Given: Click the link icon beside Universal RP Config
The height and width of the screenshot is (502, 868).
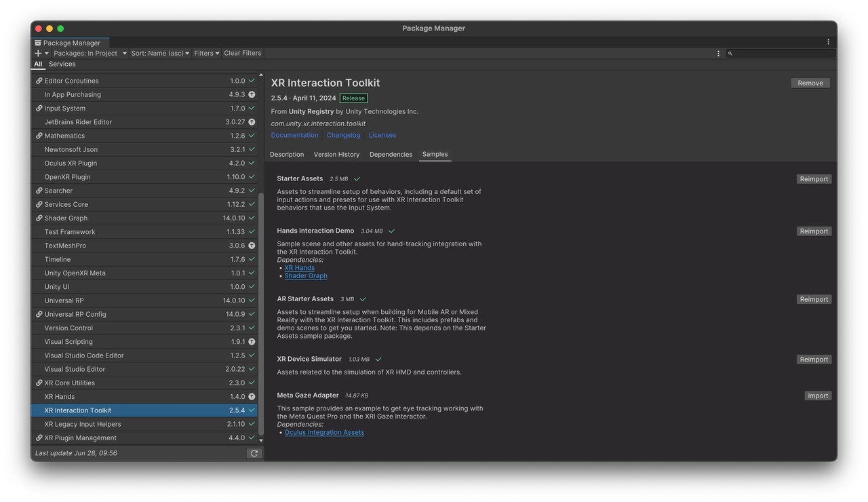Looking at the screenshot, I should point(39,314).
